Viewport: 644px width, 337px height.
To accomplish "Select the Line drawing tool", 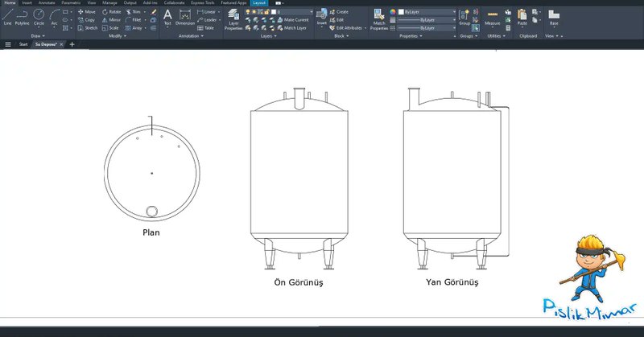I will pos(7,16).
